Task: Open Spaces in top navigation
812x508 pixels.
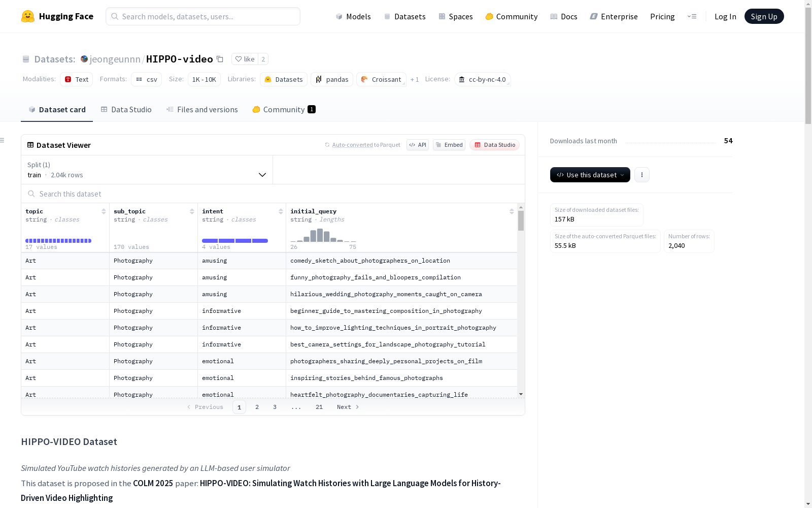Action: (456, 16)
